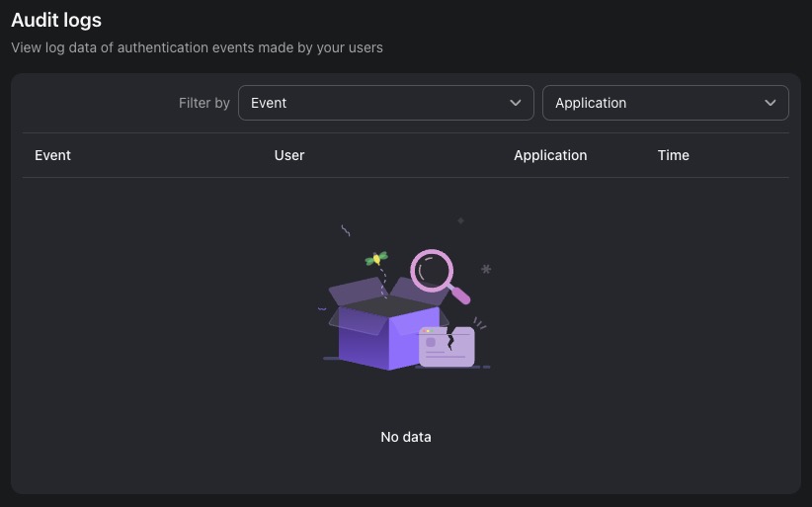Click the Audit logs heading

point(56,20)
